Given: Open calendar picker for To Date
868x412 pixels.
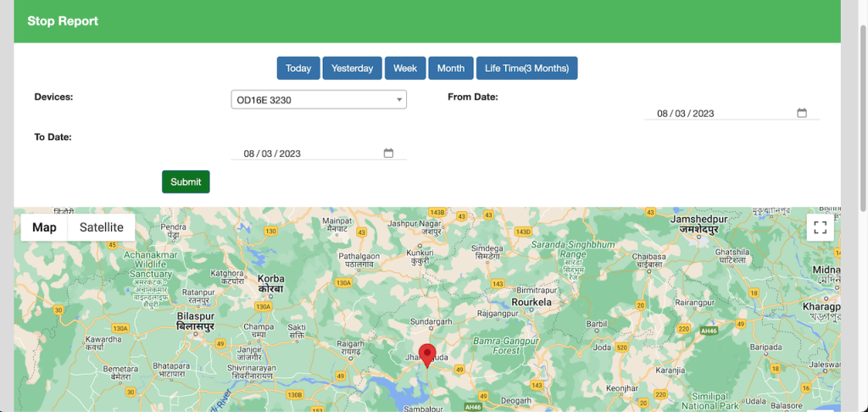Looking at the screenshot, I should click(x=388, y=153).
